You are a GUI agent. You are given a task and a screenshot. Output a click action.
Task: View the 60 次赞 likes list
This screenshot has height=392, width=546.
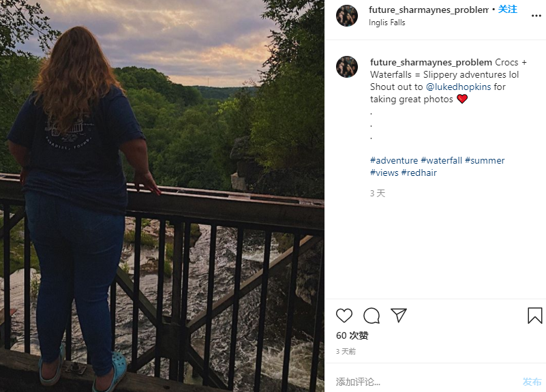[352, 336]
